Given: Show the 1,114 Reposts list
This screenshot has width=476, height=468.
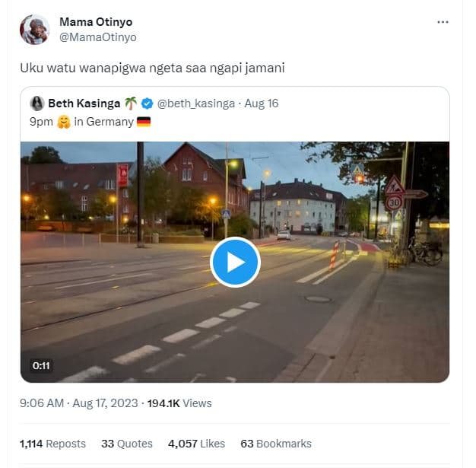Looking at the screenshot, I should [52, 444].
